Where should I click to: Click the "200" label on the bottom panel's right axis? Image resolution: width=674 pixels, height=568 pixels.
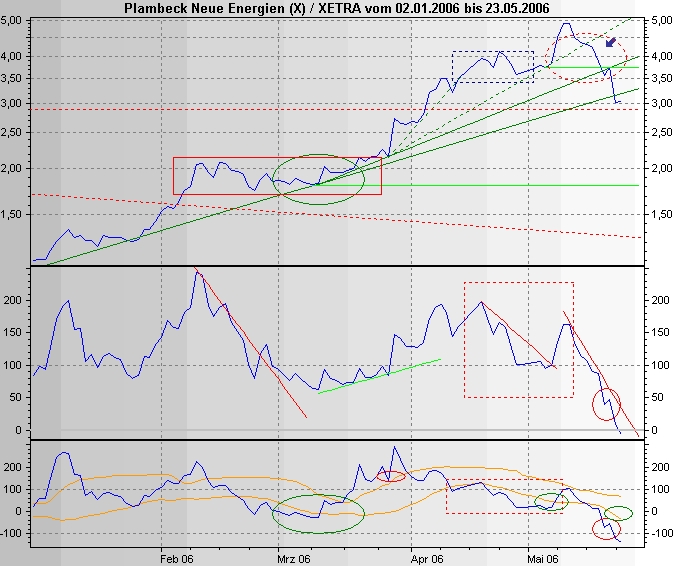pyautogui.click(x=660, y=467)
